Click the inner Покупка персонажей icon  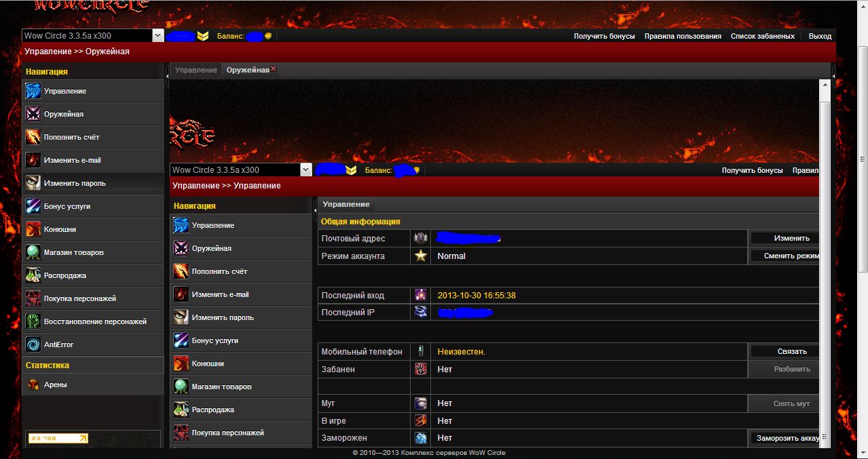click(181, 433)
